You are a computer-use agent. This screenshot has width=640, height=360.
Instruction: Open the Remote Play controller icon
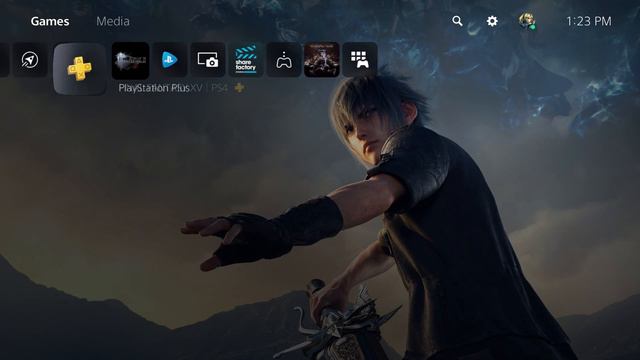(x=284, y=60)
